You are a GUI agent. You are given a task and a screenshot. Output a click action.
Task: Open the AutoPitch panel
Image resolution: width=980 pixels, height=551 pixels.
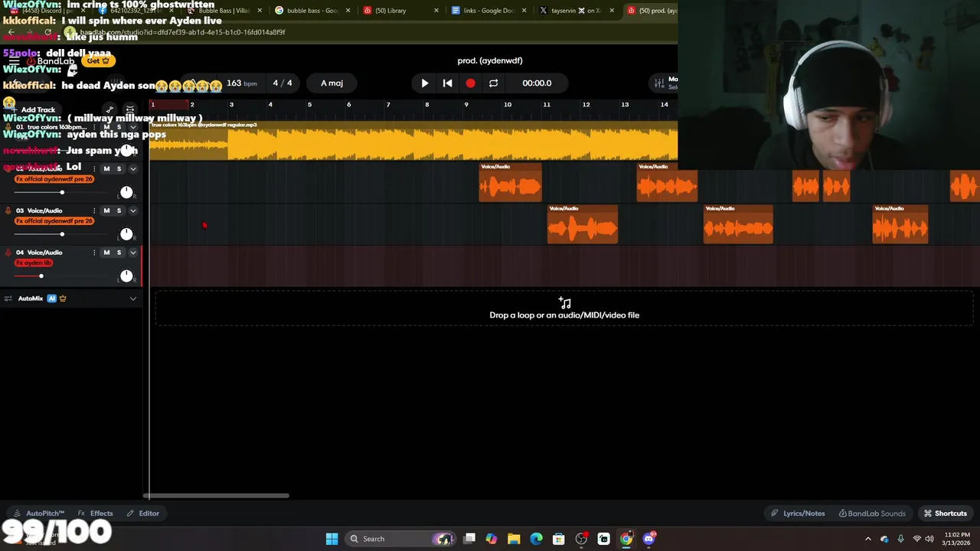click(40, 514)
